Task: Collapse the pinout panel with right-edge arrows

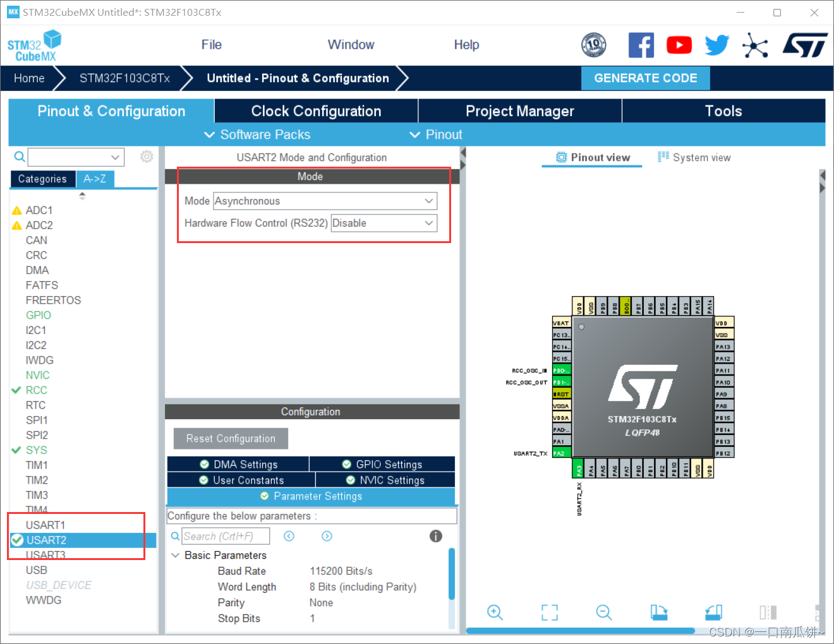Action: tap(822, 182)
